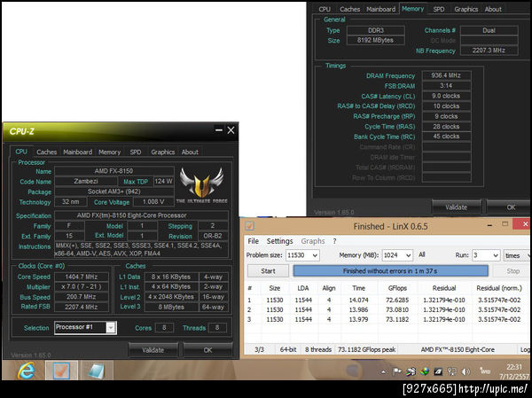This screenshot has height=398, width=532.
Task: Click the Start button in LinX
Action: point(268,270)
